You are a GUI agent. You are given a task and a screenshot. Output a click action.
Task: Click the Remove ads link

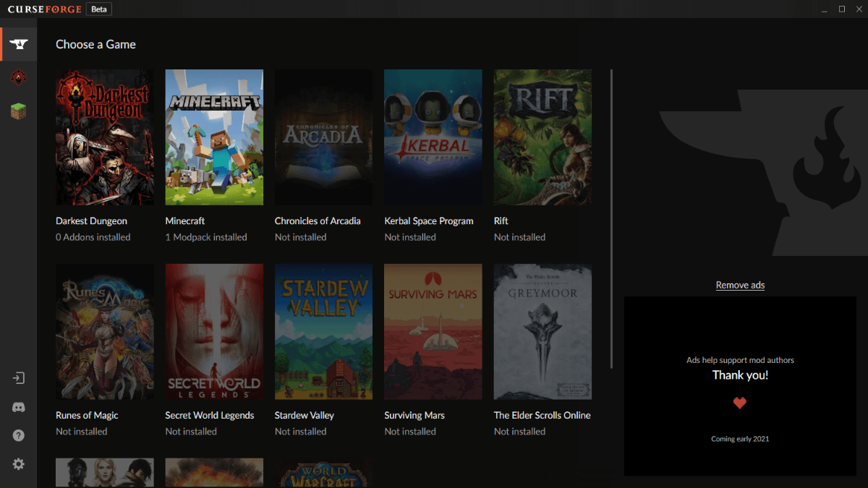[x=740, y=285]
